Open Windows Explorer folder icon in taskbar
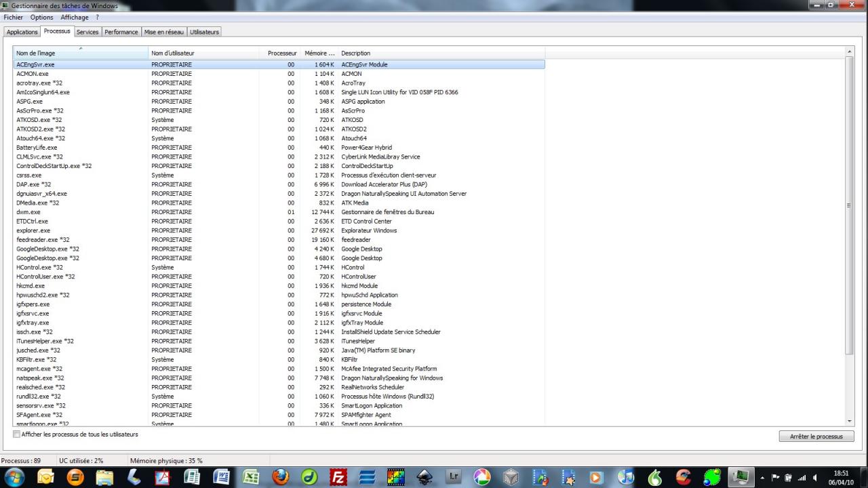 [x=104, y=477]
